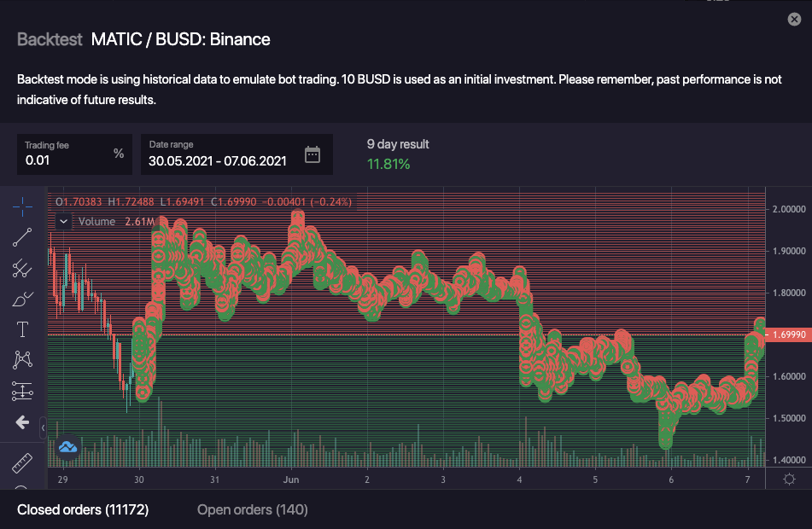The width and height of the screenshot is (812, 529).
Task: Pick the brush drawing tool
Action: click(x=23, y=299)
